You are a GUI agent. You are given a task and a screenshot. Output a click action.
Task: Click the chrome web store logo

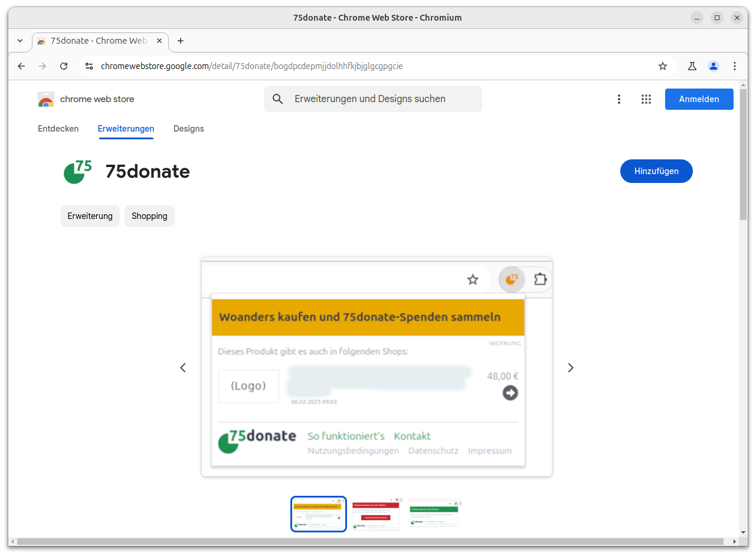pos(86,99)
